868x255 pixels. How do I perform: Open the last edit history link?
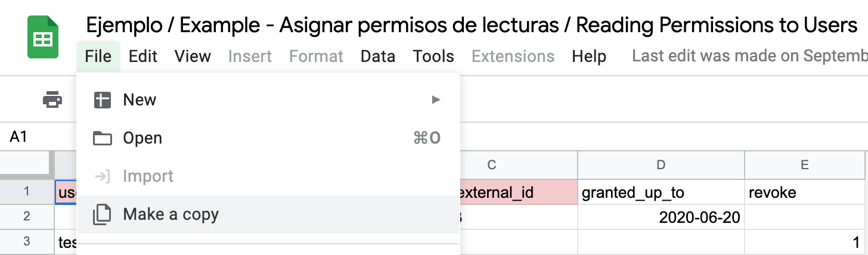[x=750, y=56]
